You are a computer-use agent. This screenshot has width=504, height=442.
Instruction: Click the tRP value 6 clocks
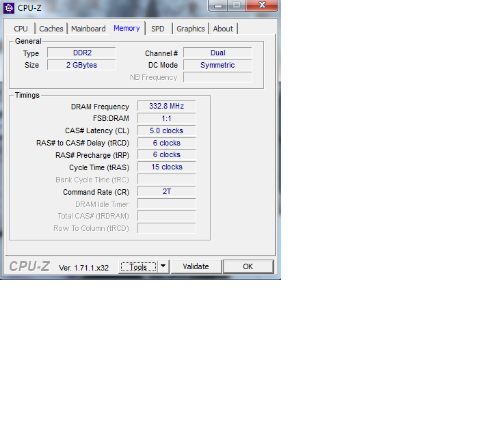pyautogui.click(x=166, y=154)
